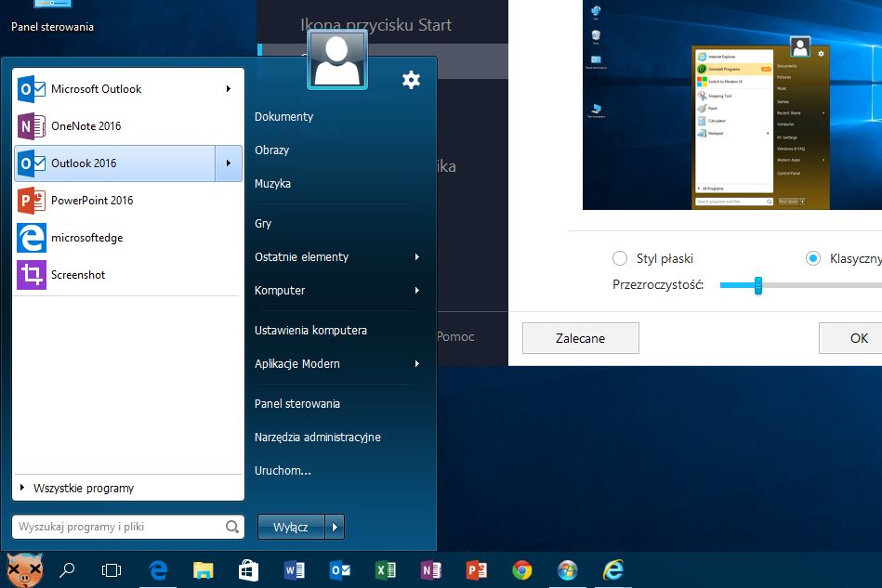Viewport: 882px width, 588px height.
Task: Expand Ostatnie elementy submenu
Action: point(416,257)
